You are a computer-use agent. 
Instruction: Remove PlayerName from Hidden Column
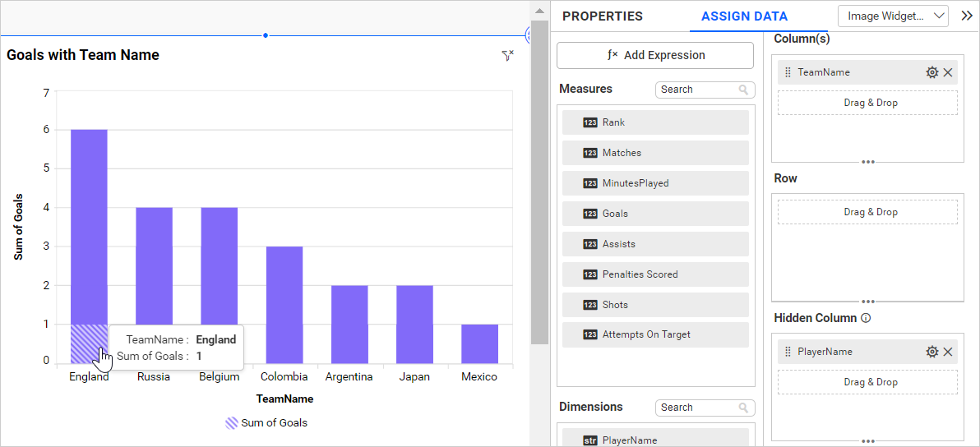[948, 352]
